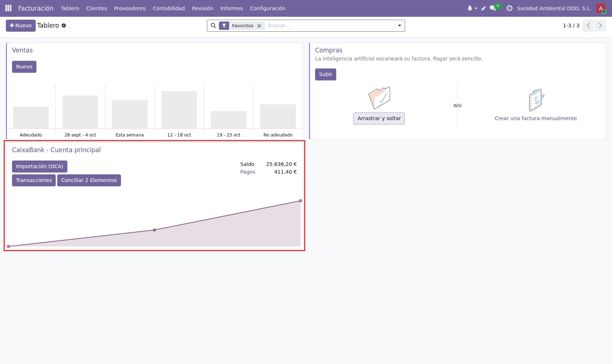Click the Subir button in Compras
612x364 pixels.
(x=326, y=74)
